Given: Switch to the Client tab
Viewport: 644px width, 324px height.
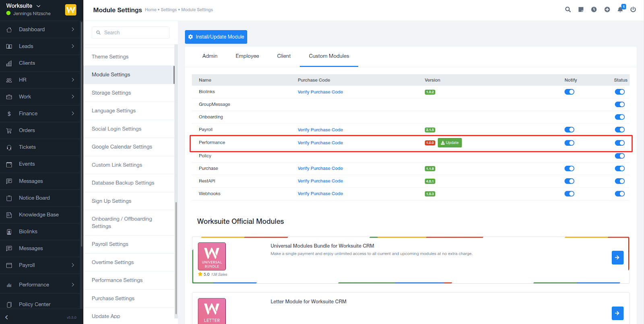Looking at the screenshot, I should point(284,56).
